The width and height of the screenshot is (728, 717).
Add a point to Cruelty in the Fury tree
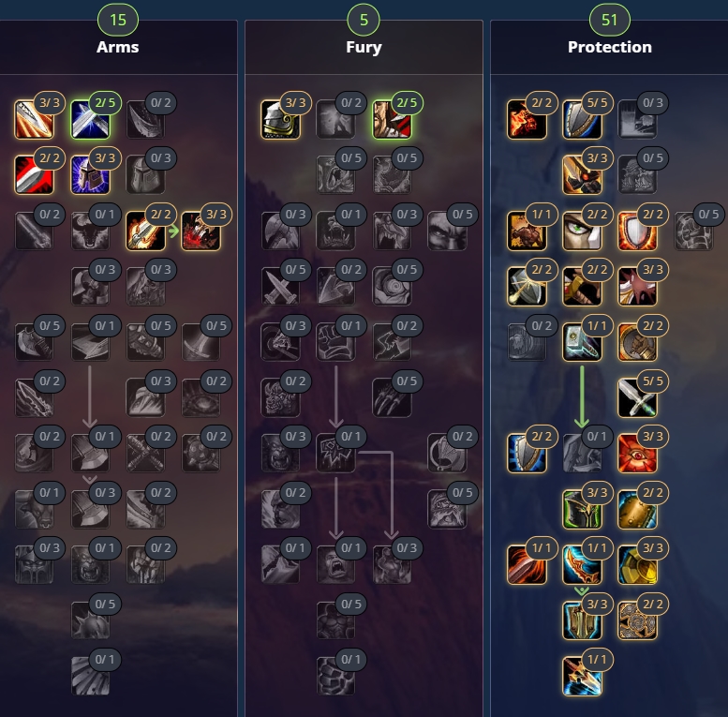click(392, 119)
